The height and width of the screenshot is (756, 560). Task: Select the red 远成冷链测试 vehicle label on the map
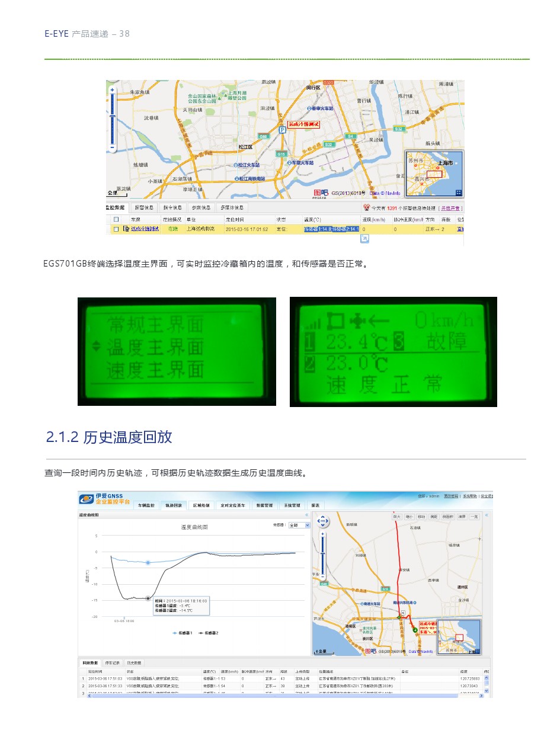[x=304, y=124]
